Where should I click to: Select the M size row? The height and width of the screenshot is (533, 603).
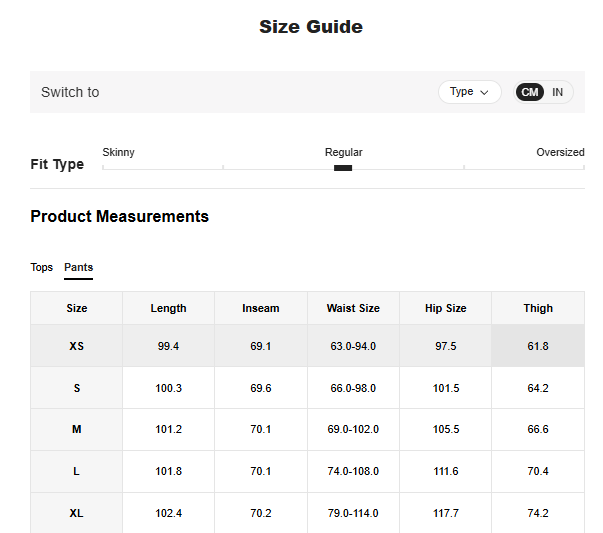click(77, 429)
